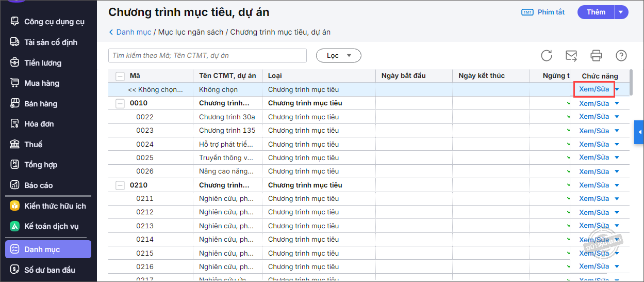Open the Tiền lương sidebar item
The height and width of the screenshot is (282, 644).
click(x=43, y=63)
